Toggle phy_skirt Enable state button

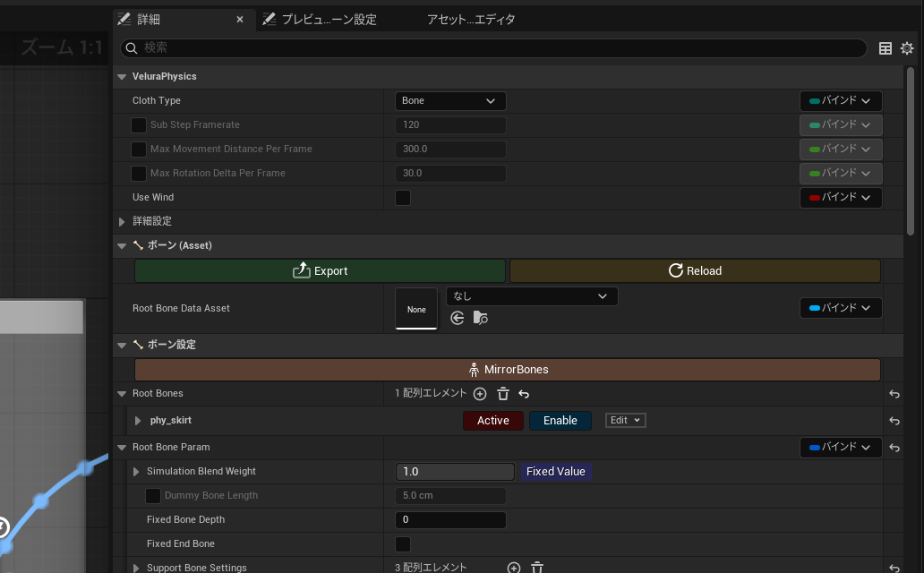pos(560,420)
